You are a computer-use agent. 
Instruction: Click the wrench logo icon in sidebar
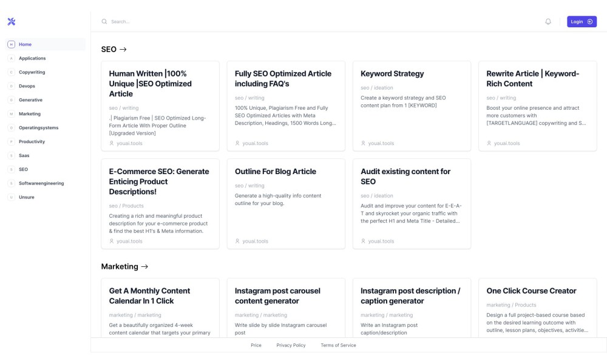point(11,22)
